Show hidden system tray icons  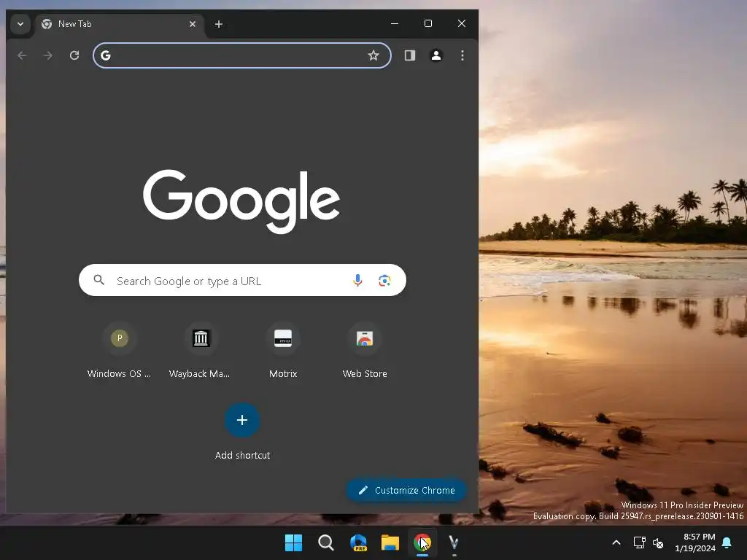point(616,542)
